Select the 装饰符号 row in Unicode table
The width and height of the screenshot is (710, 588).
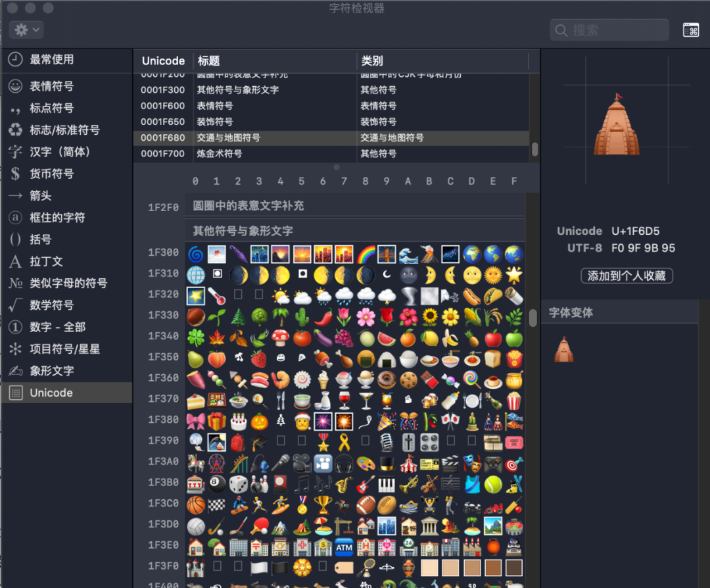pos(263,122)
